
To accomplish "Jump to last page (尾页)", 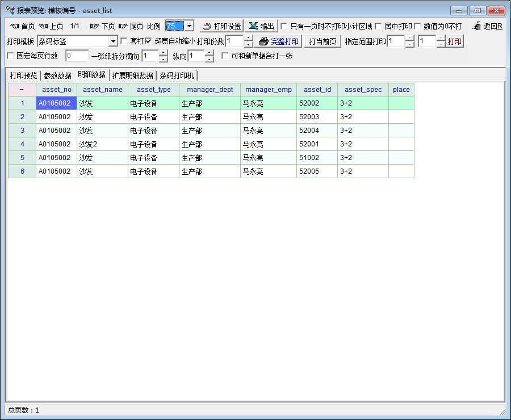I will [131, 26].
